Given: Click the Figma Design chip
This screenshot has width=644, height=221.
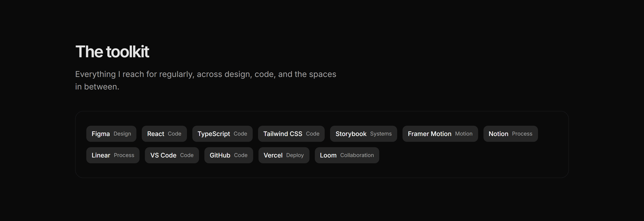Looking at the screenshot, I should click(111, 134).
